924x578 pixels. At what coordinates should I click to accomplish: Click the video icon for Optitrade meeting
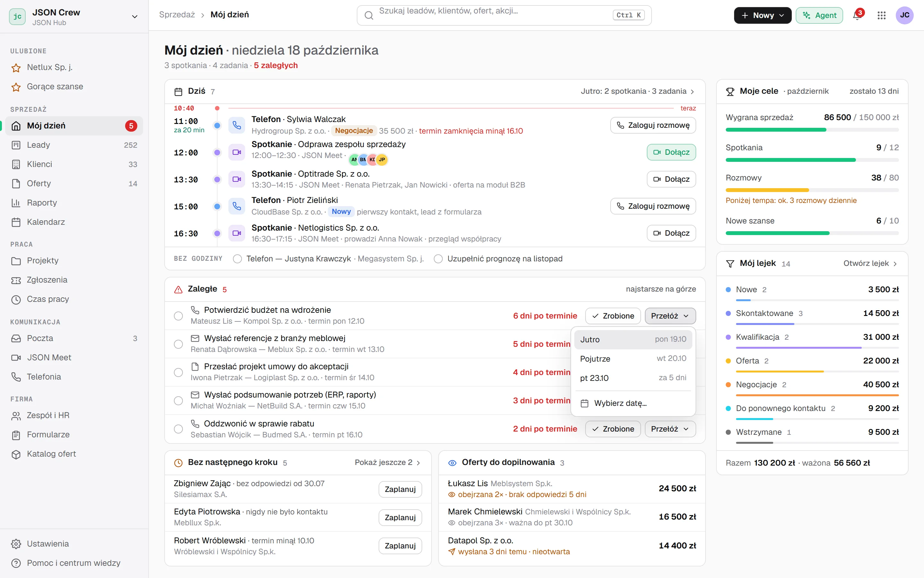click(x=237, y=179)
